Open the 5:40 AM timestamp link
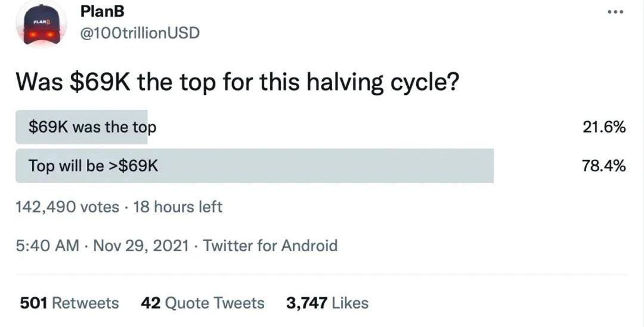The width and height of the screenshot is (644, 327). (x=47, y=245)
